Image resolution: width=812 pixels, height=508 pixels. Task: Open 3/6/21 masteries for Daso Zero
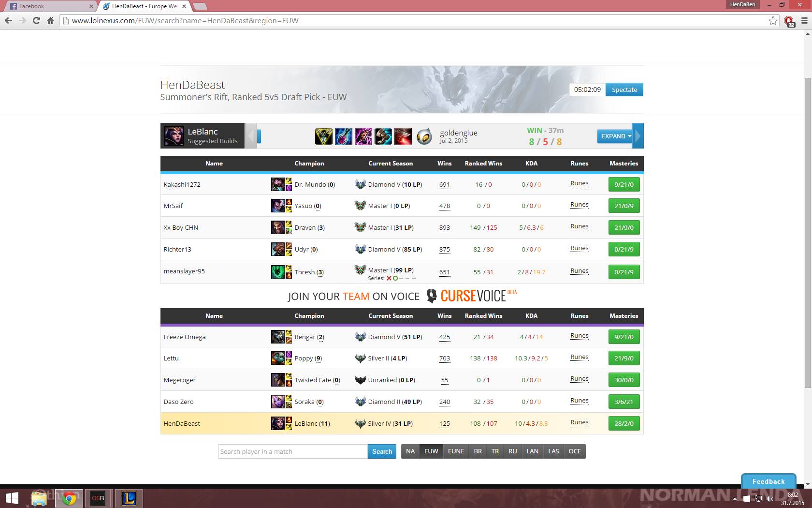[624, 402]
